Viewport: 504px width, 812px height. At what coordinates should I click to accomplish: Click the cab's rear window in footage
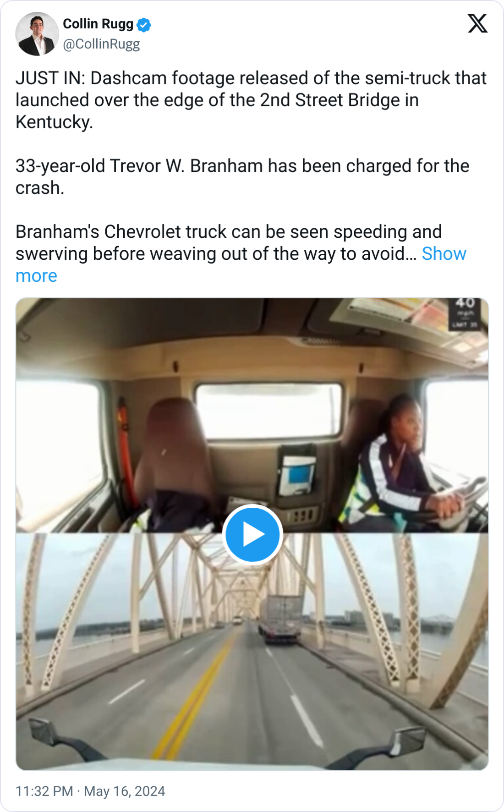coord(269,410)
